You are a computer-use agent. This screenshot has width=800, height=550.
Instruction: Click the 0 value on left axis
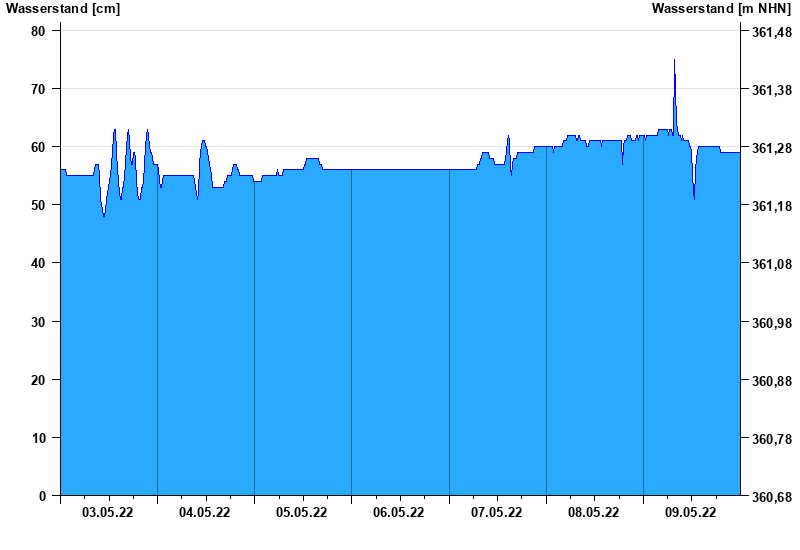coord(42,496)
